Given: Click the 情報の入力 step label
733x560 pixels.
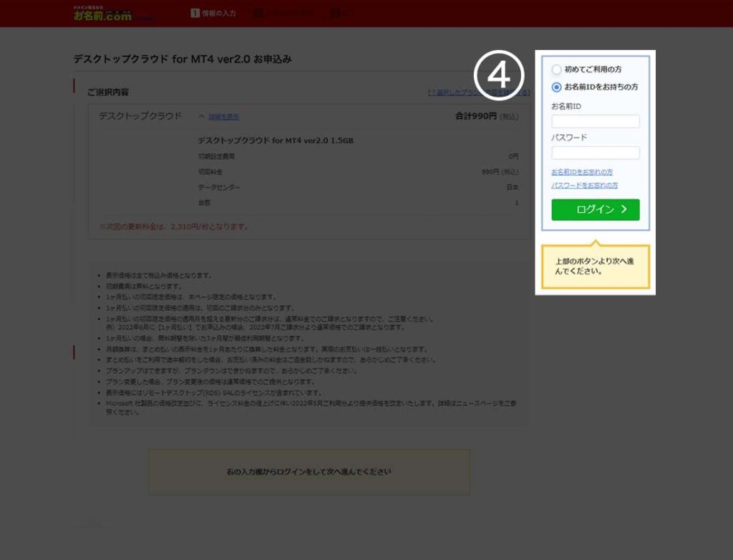Looking at the screenshot, I should tap(219, 13).
